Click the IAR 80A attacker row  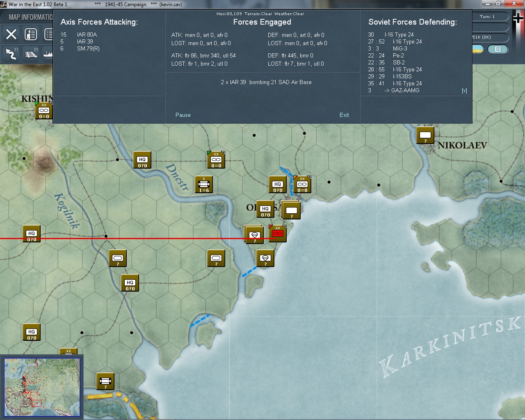pyautogui.click(x=79, y=34)
